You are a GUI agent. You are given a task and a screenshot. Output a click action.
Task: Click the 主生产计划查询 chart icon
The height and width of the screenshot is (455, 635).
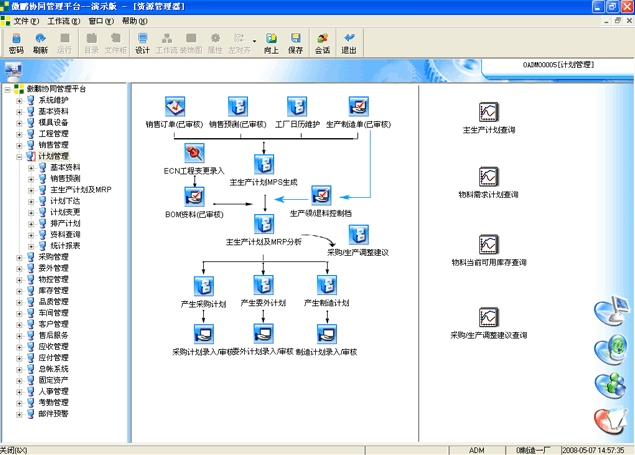(x=489, y=112)
